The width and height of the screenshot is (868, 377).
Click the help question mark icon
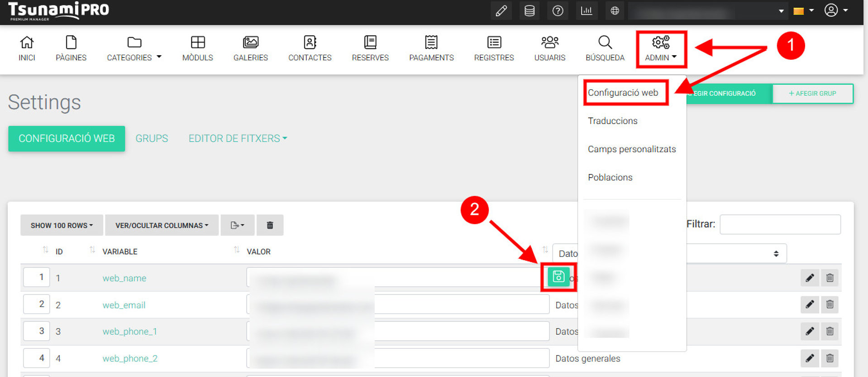(558, 11)
